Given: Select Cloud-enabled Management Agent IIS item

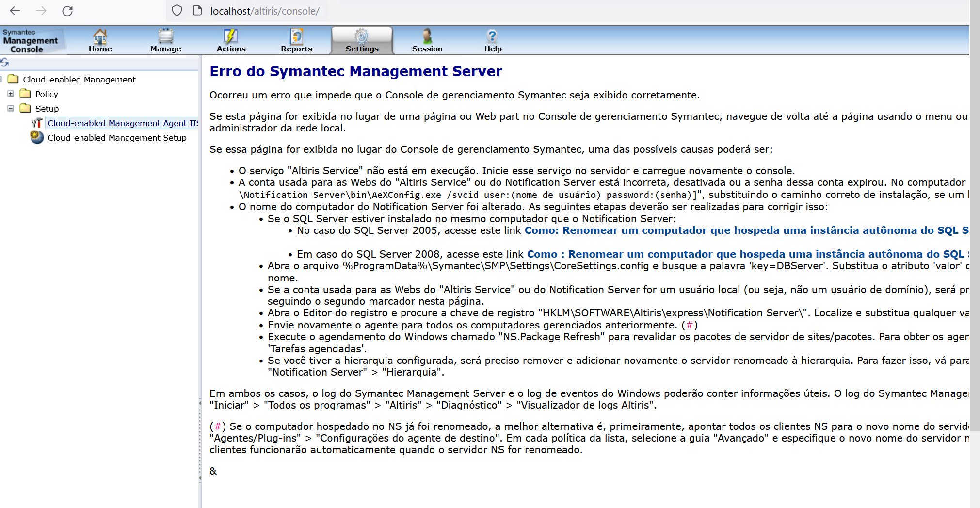Looking at the screenshot, I should (x=122, y=123).
